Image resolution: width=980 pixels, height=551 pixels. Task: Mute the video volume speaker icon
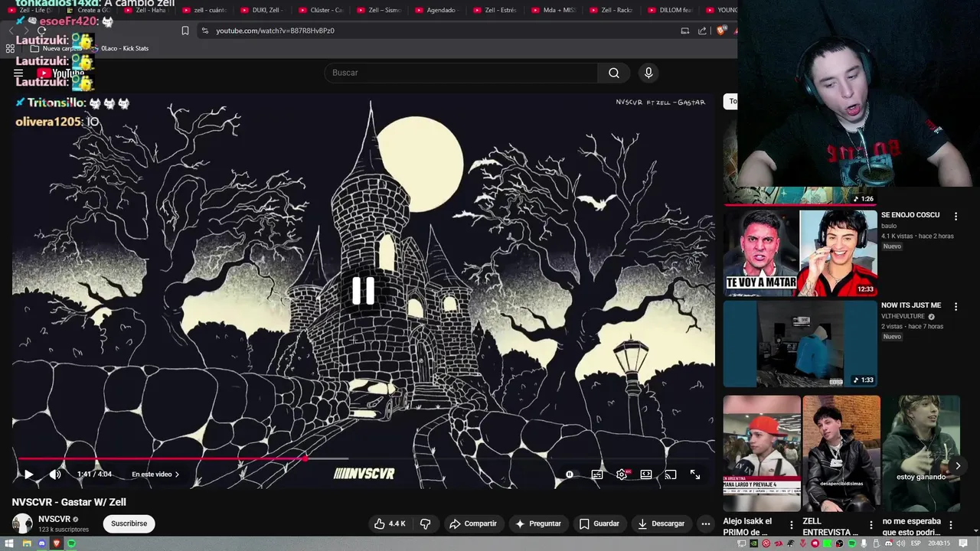point(55,474)
